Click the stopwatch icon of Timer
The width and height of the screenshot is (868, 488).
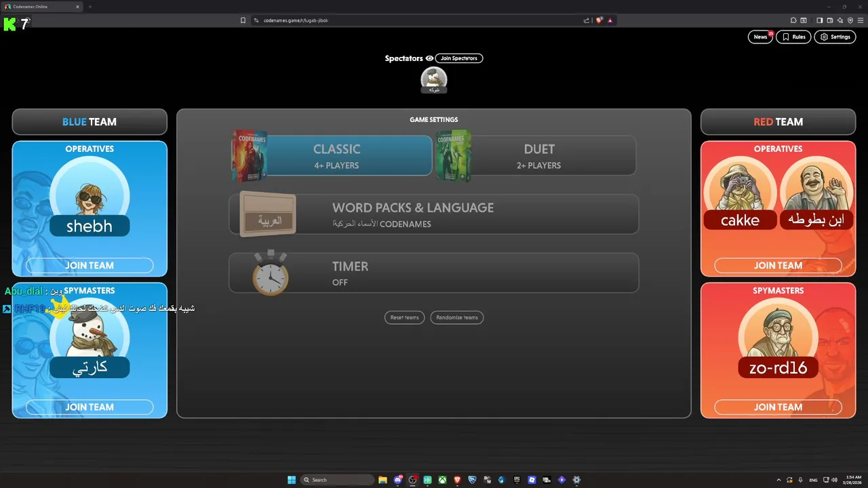pos(271,272)
